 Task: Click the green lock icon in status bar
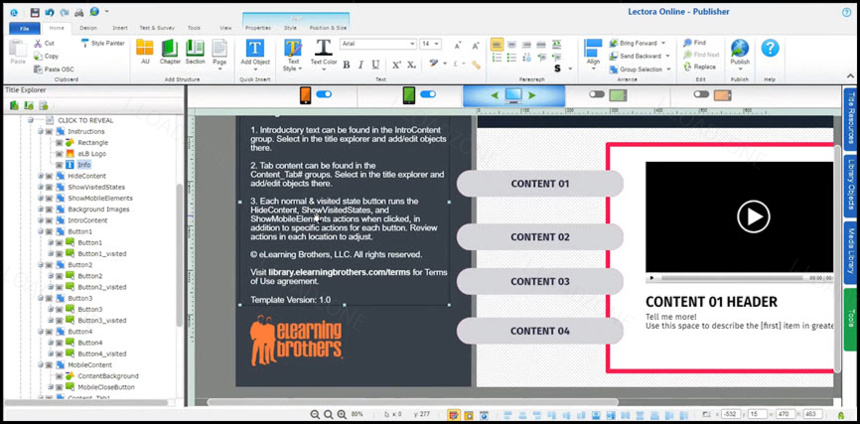[x=841, y=415]
